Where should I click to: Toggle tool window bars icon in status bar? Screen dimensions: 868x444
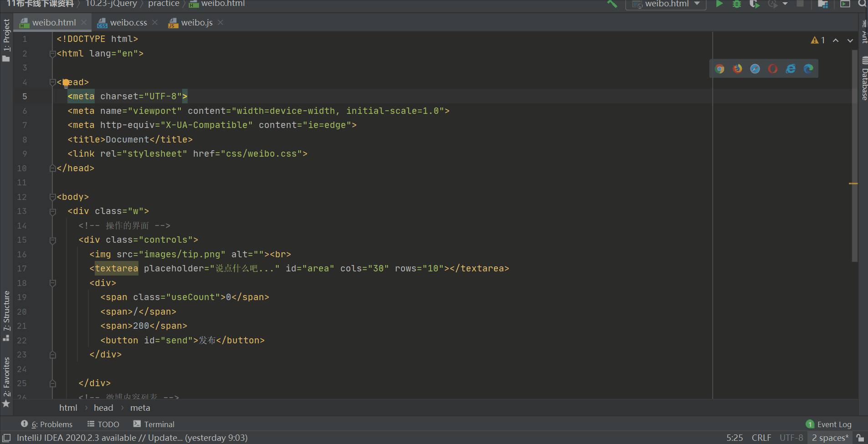tap(6, 438)
